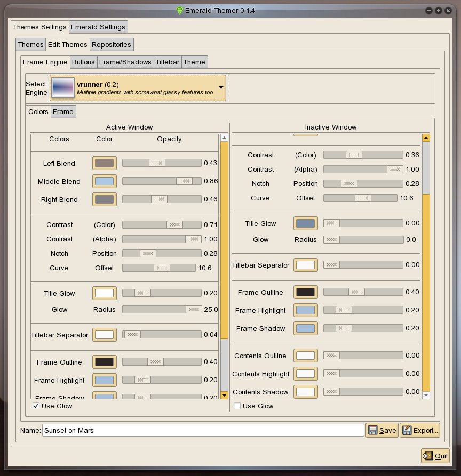Click Inactive Window scrollbar down arrow
461x476 pixels.
[x=426, y=395]
